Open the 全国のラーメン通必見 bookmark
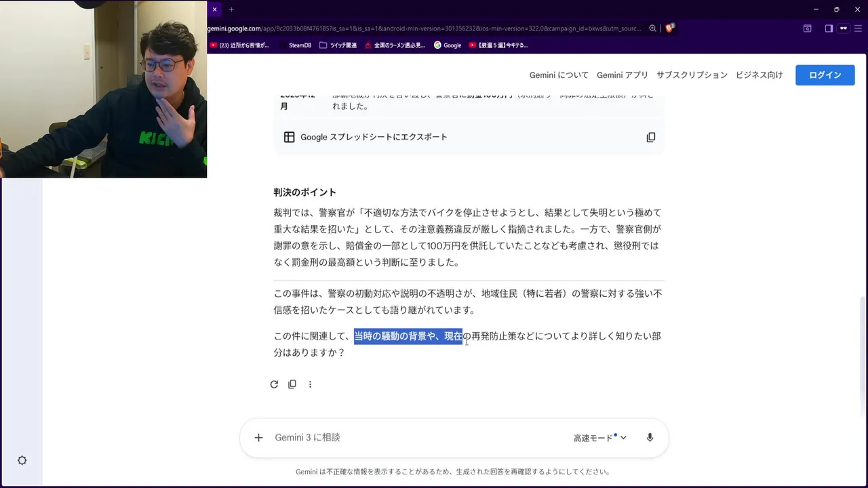 click(x=395, y=45)
